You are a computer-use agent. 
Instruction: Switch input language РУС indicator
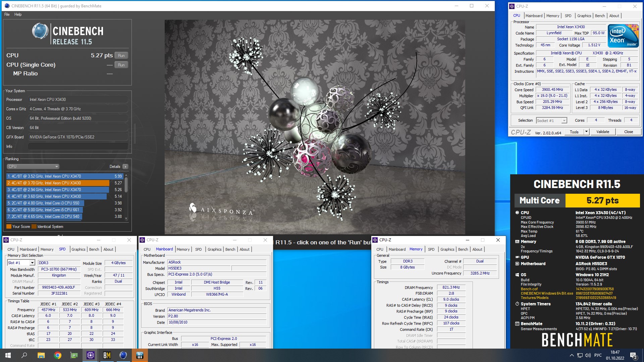click(x=598, y=355)
